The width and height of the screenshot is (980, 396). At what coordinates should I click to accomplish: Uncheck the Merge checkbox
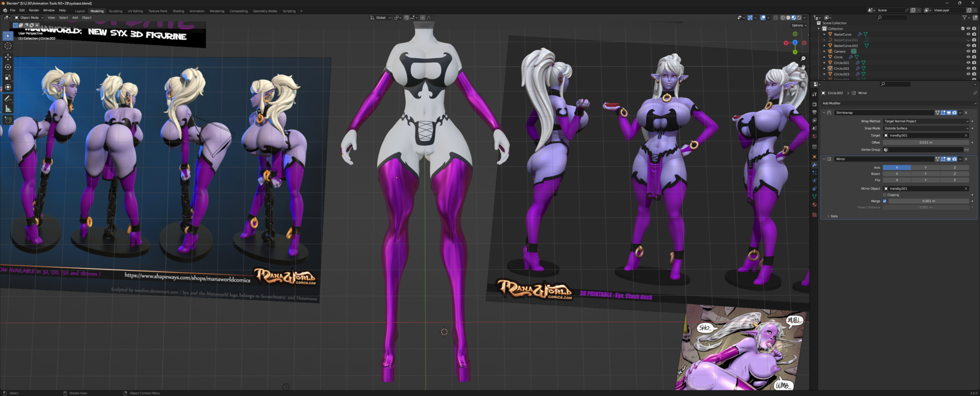pyautogui.click(x=885, y=201)
